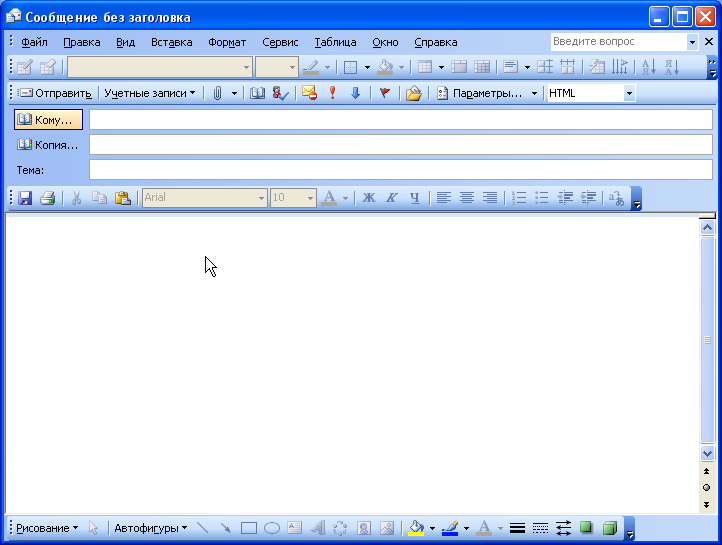This screenshot has height=545, width=722.
Task: Click the insert picture icon in drawing toolbar
Action: tap(387, 528)
